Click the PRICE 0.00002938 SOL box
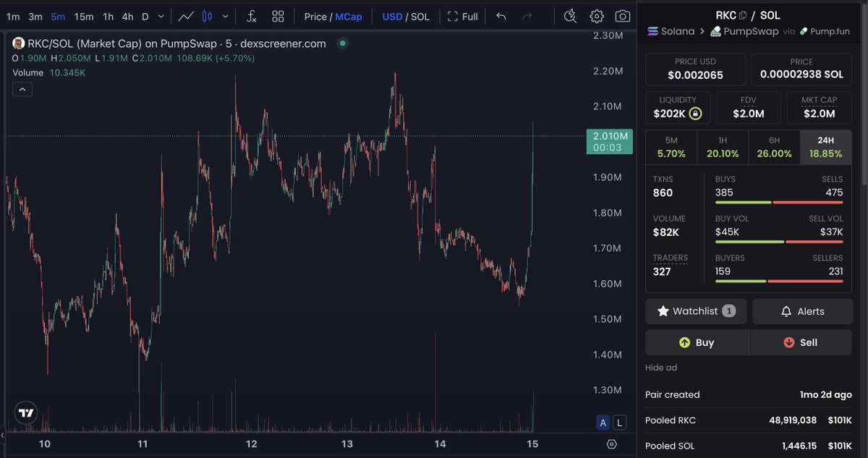This screenshot has height=458, width=868. (x=802, y=69)
